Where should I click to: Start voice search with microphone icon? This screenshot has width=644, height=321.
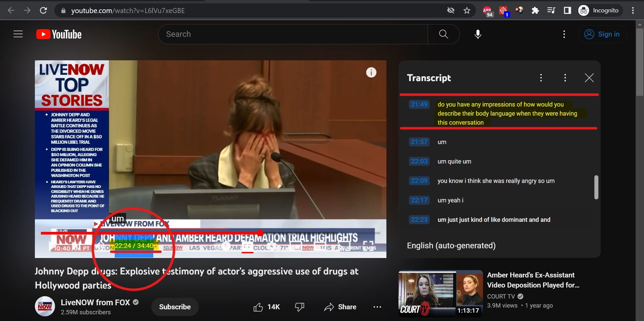point(478,34)
